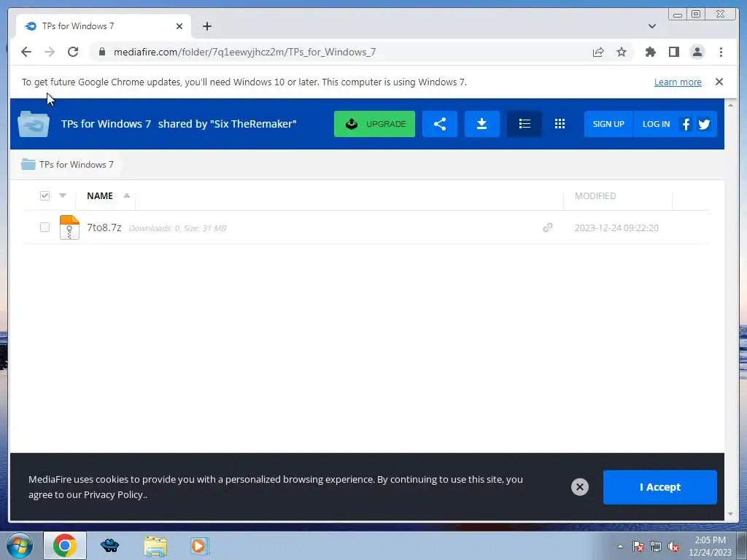747x560 pixels.
Task: Reload the page with the refresh icon
Action: pyautogui.click(x=73, y=52)
